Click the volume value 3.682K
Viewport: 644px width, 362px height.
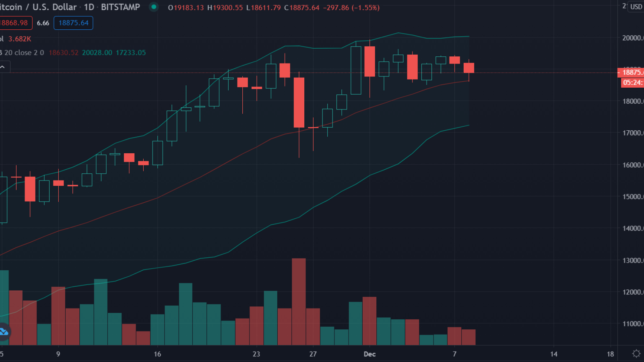pos(20,39)
